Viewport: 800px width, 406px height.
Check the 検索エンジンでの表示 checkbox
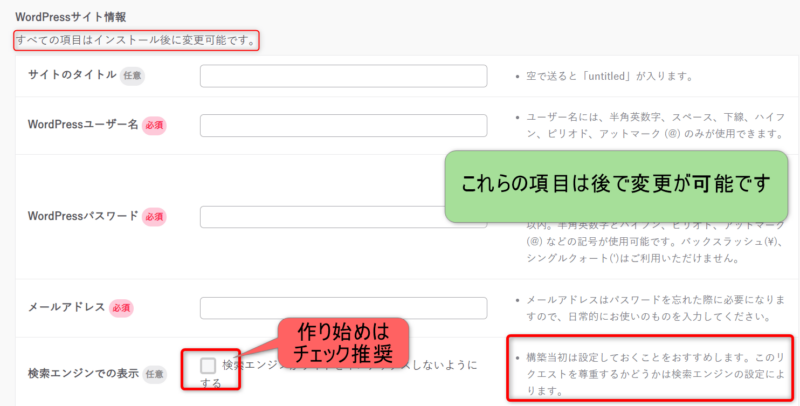pyautogui.click(x=208, y=365)
